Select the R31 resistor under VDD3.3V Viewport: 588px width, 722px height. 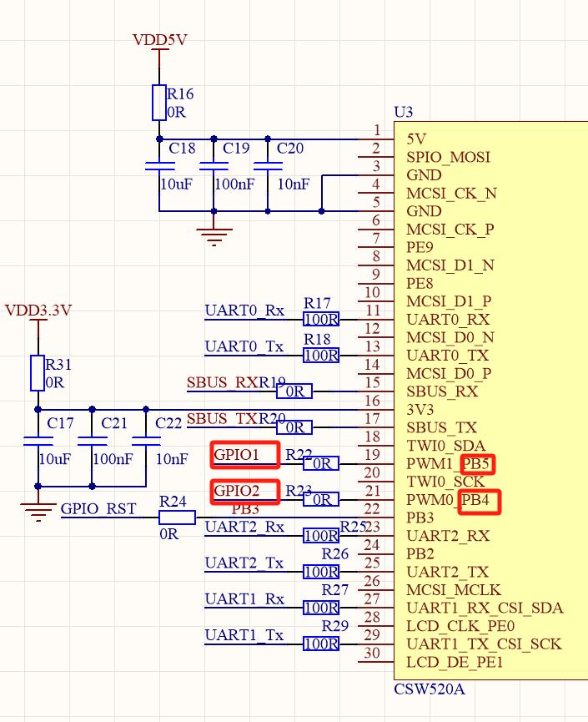(38, 372)
